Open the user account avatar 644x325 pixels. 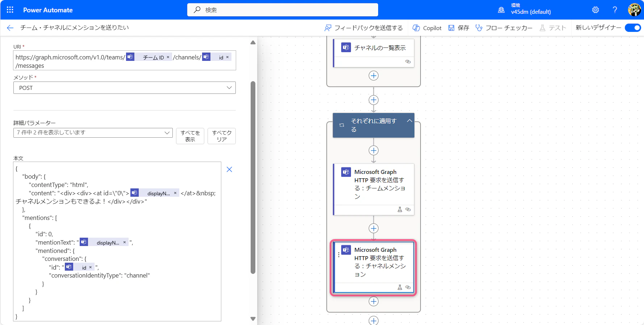[x=634, y=10]
